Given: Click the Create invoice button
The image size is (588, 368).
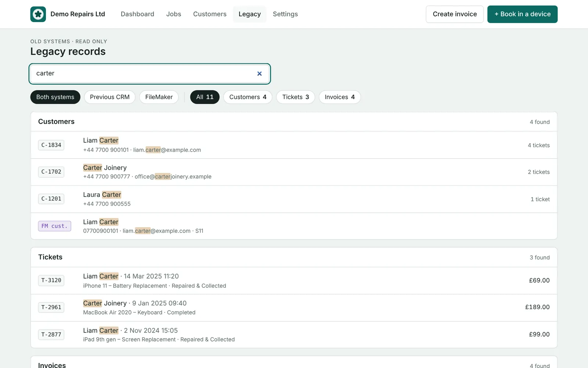Looking at the screenshot, I should point(455,14).
